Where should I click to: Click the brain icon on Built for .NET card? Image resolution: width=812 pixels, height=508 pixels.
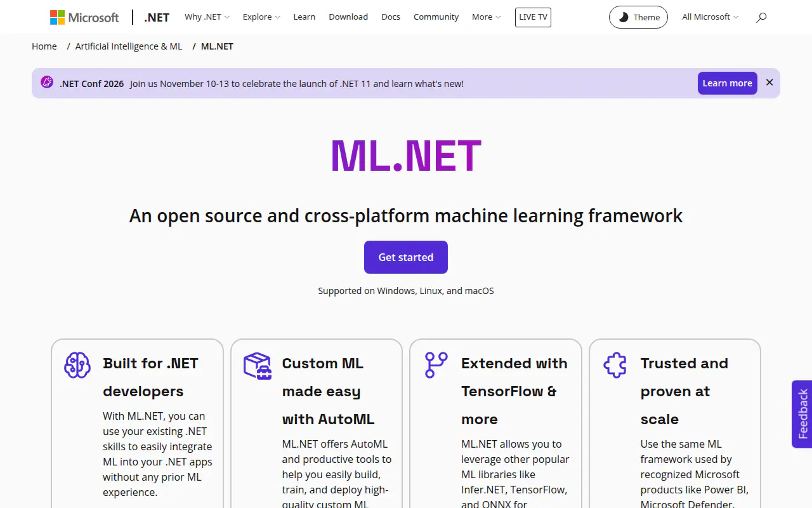tap(77, 365)
